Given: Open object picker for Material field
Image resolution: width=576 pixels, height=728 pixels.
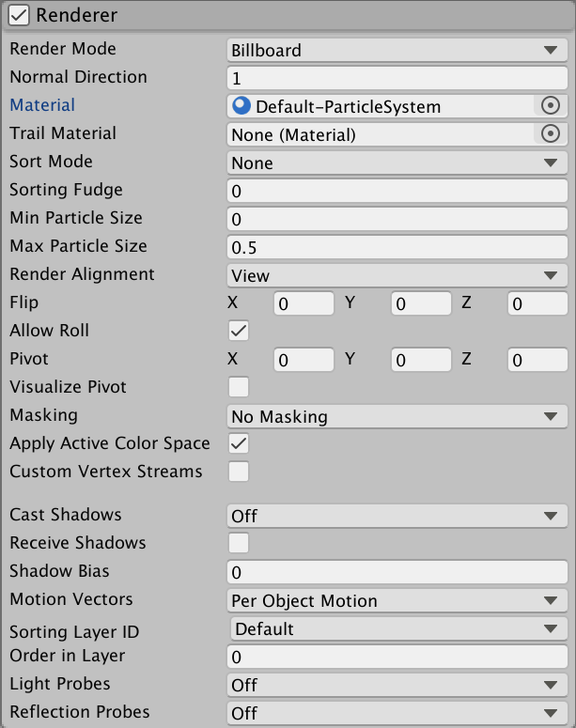Looking at the screenshot, I should tap(551, 106).
